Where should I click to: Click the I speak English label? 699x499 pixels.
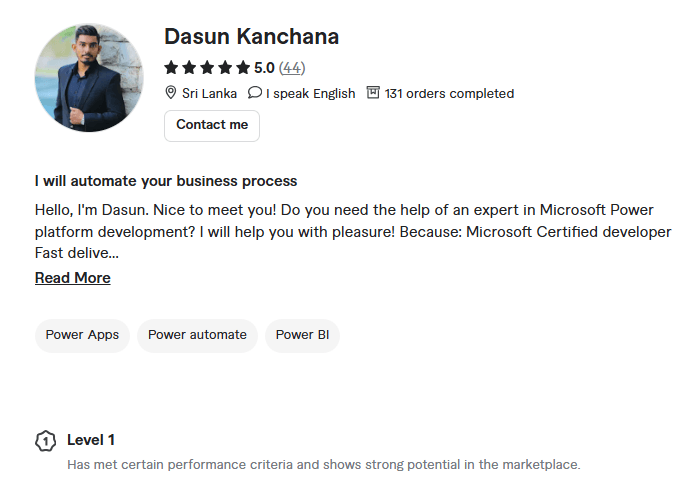(310, 93)
